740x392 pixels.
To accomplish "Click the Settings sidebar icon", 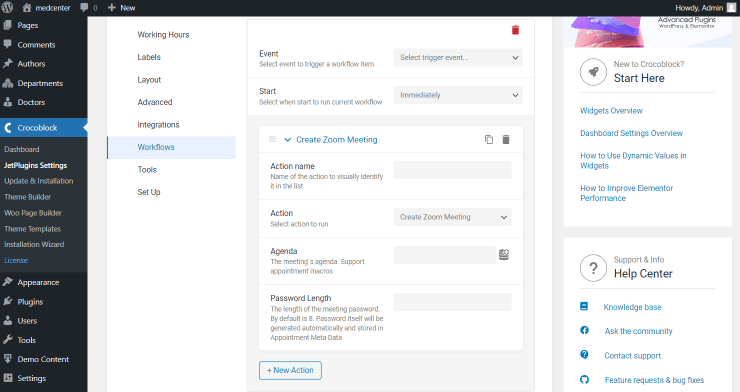I will click(x=8, y=378).
